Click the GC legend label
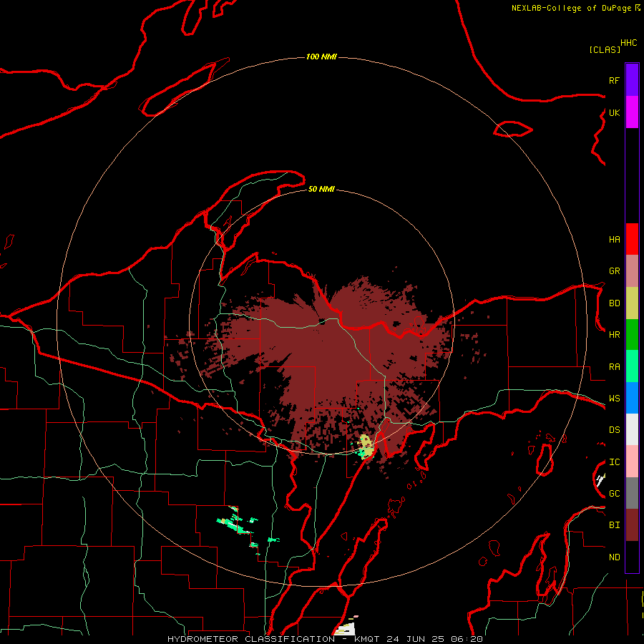 tap(614, 494)
